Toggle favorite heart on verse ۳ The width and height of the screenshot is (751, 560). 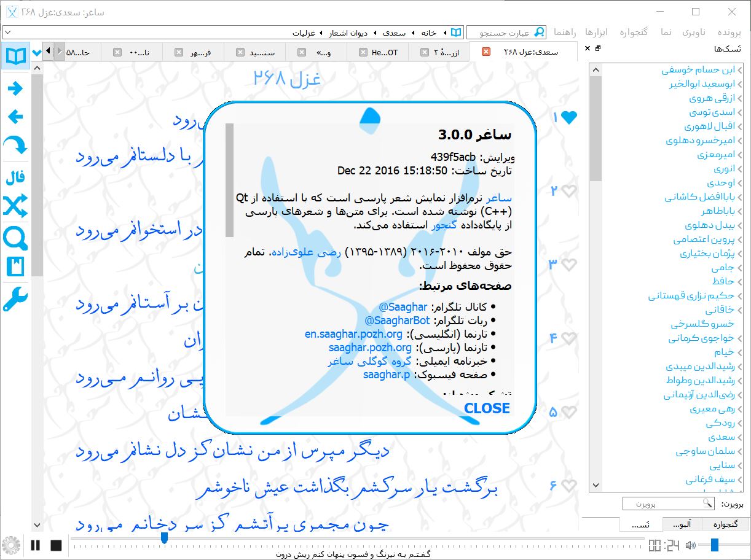point(570,265)
